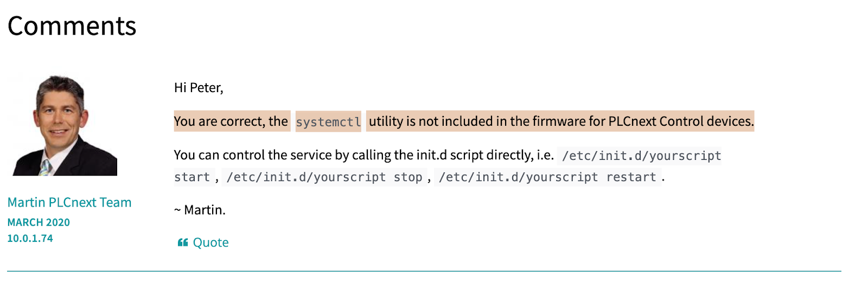Click the highlighted systemctl code snippet
Screen dimensions: 868x296
(328, 121)
